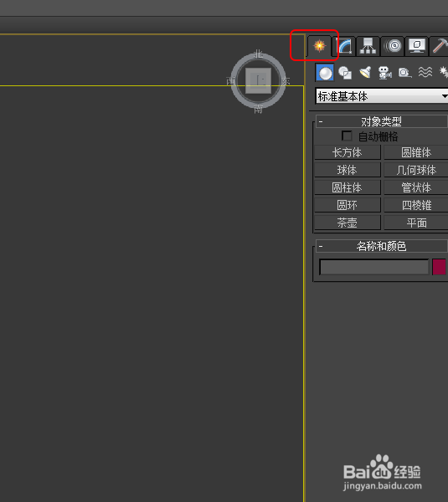
Task: Click the 平面 button
Action: 416,223
